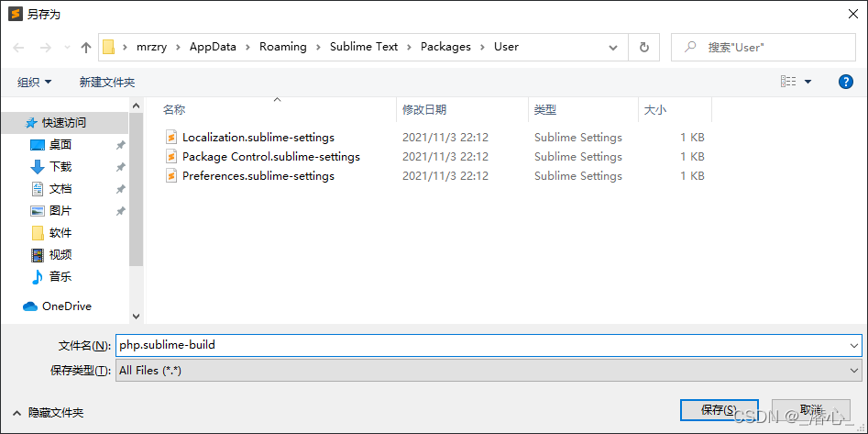This screenshot has width=868, height=434.
Task: Navigate to Roaming in breadcrumb
Action: [283, 47]
